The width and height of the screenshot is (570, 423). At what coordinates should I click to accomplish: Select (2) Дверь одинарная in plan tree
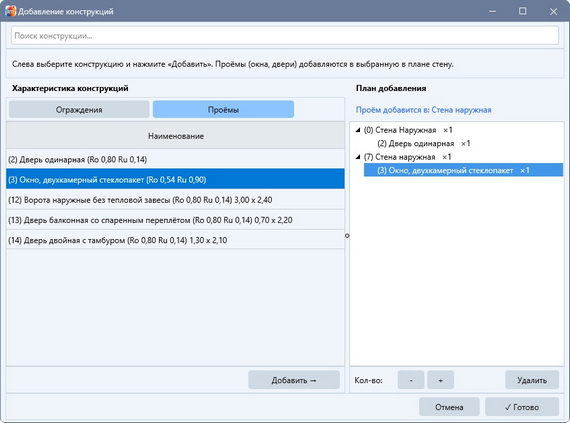pos(424,143)
